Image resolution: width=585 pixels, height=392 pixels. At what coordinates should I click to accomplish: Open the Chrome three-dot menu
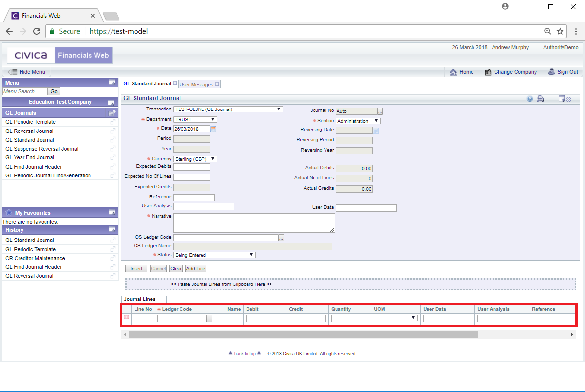pyautogui.click(x=576, y=31)
